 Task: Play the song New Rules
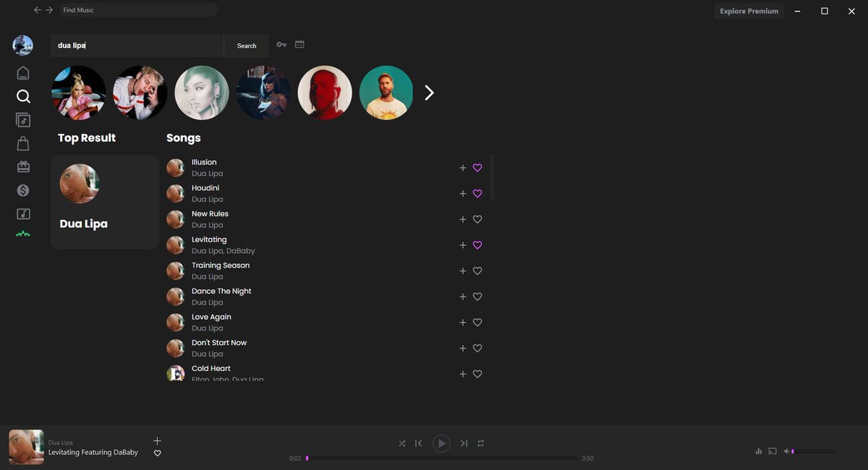(210, 214)
